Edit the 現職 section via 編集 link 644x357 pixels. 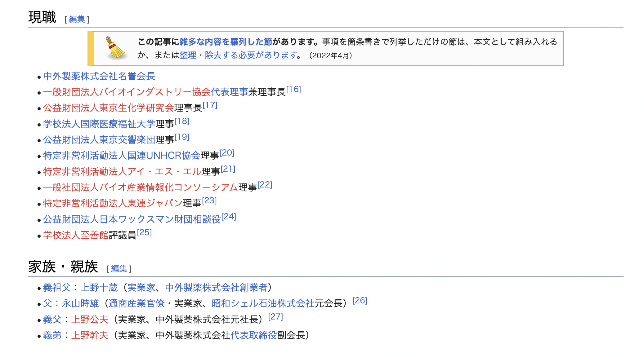pyautogui.click(x=77, y=20)
